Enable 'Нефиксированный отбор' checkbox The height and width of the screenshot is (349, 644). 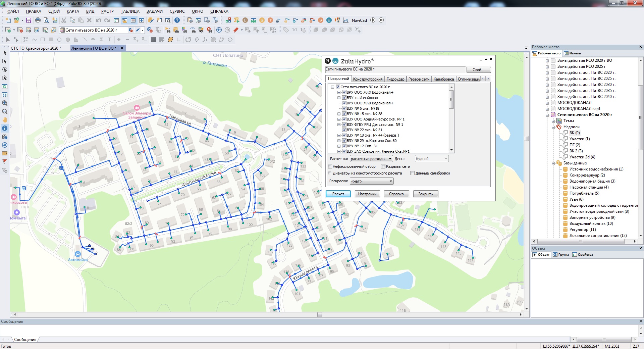click(330, 166)
